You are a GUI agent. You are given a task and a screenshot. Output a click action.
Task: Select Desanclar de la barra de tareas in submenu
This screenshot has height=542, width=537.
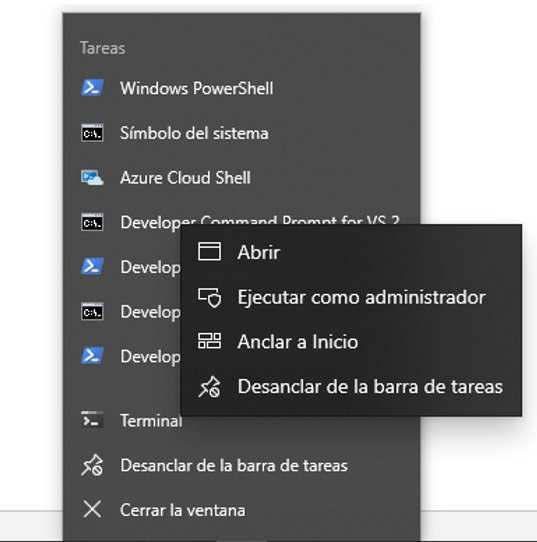(351, 386)
